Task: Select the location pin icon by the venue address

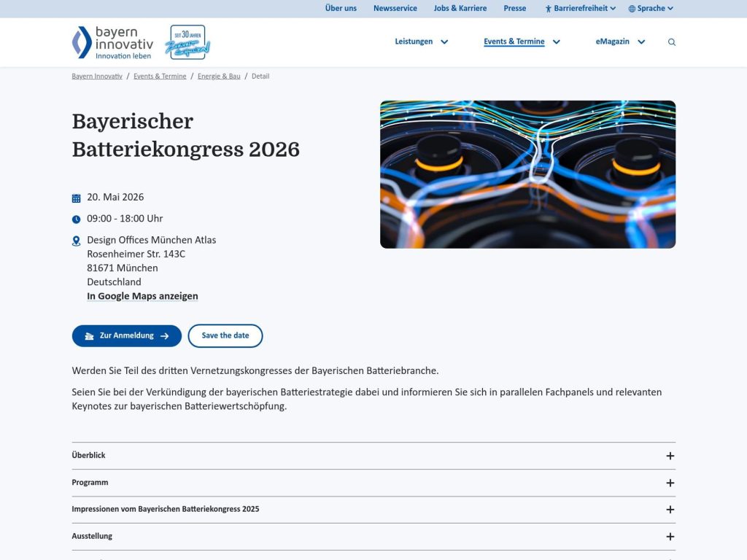Action: click(x=76, y=240)
